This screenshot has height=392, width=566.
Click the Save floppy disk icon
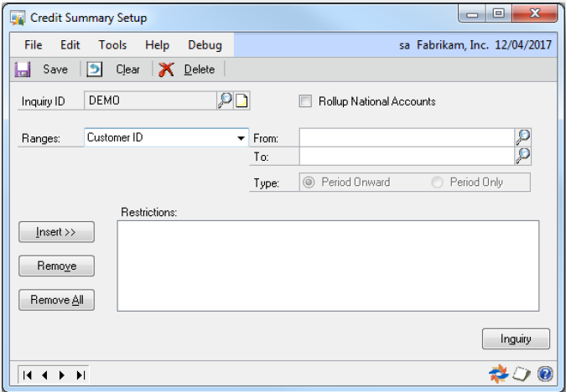point(23,70)
